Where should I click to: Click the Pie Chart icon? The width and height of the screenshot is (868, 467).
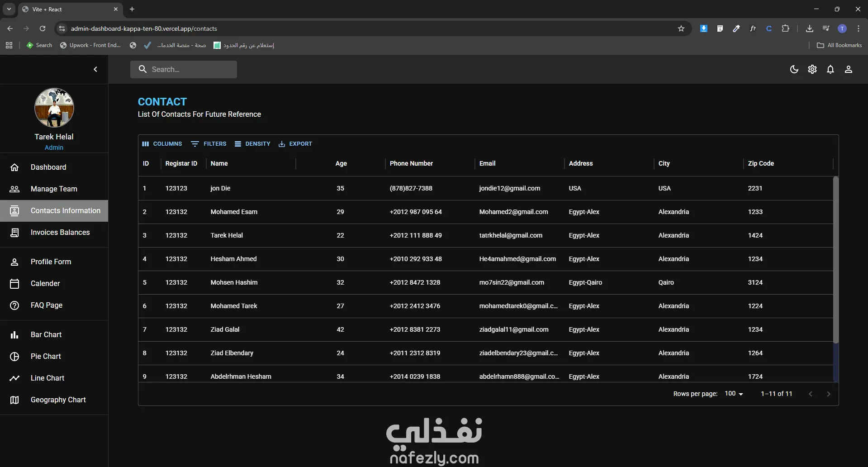[x=14, y=357]
